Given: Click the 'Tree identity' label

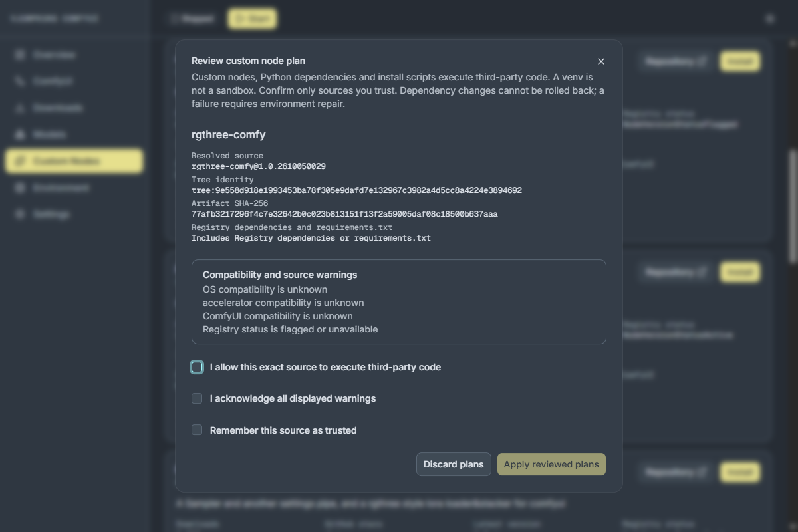Looking at the screenshot, I should click(223, 180).
